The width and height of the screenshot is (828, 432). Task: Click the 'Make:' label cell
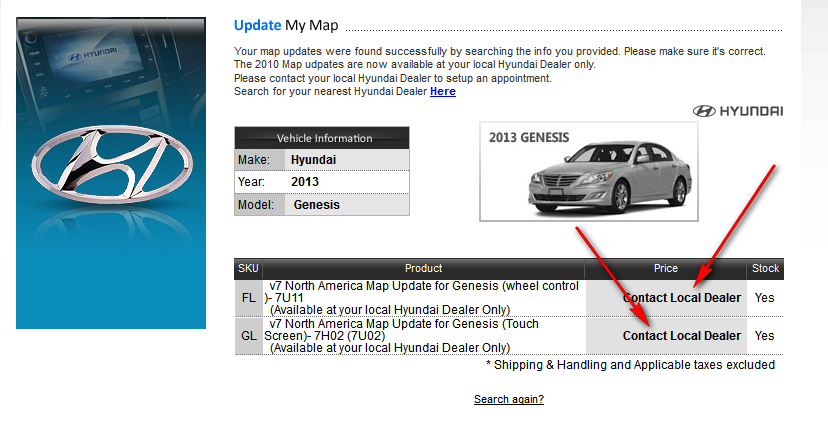[x=260, y=160]
